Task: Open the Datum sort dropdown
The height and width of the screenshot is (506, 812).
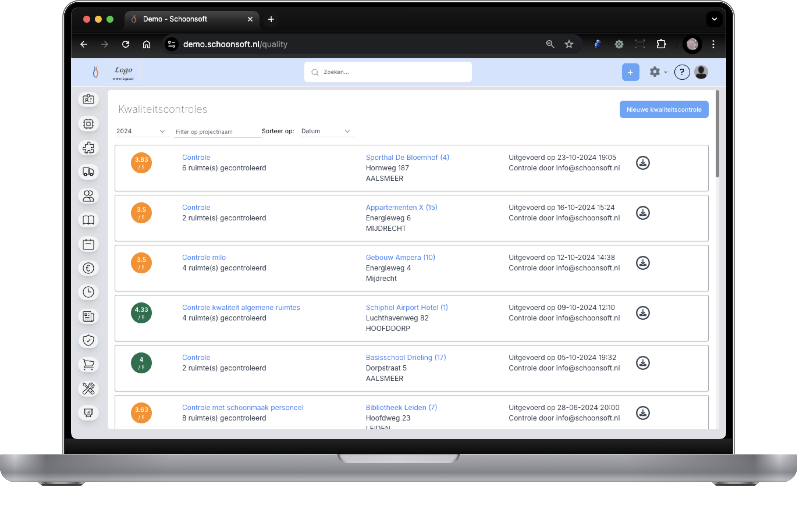Action: [x=326, y=131]
